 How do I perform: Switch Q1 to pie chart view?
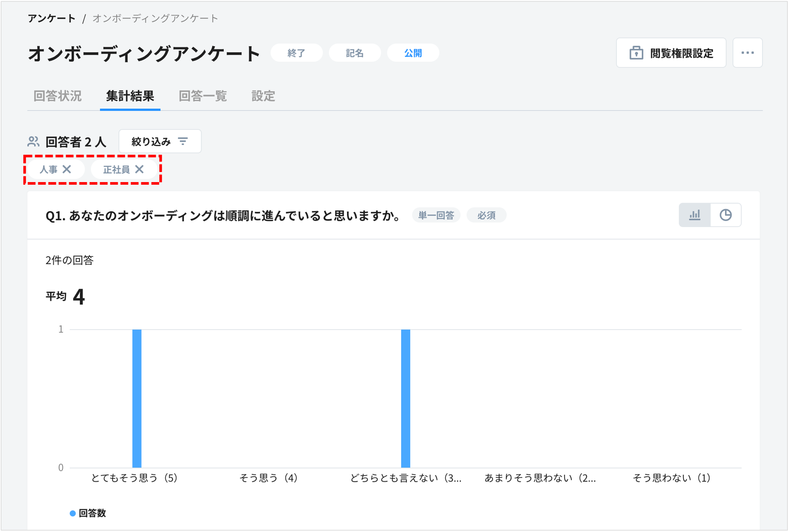point(725,215)
